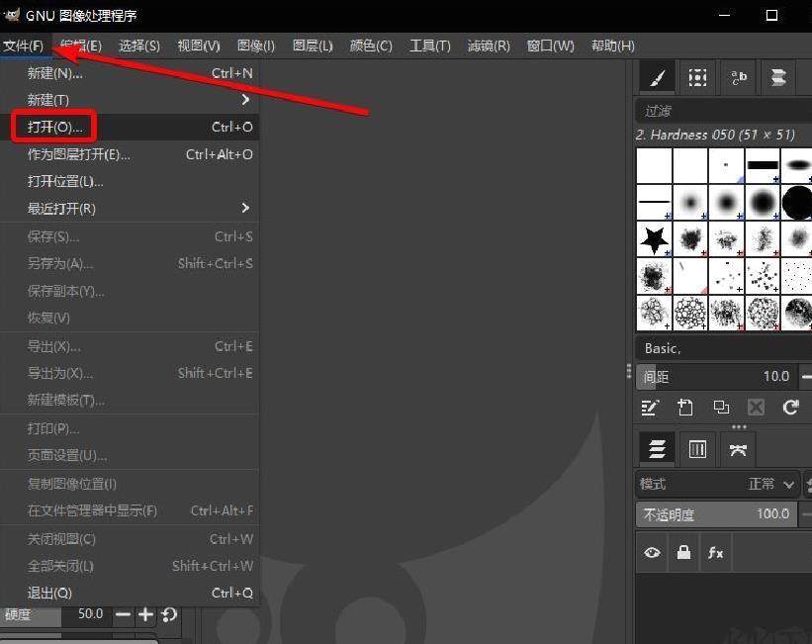
Task: Choose 退出(Q) menu entry
Action: [x=130, y=593]
